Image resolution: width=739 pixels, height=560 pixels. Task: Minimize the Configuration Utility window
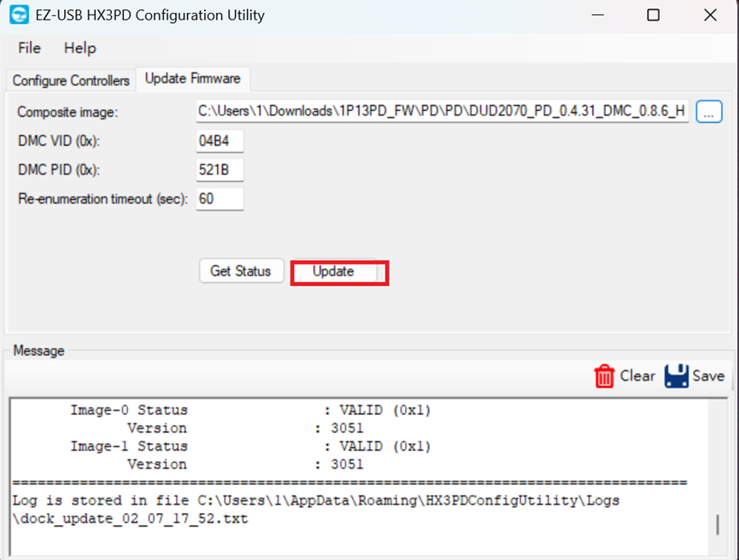click(598, 15)
